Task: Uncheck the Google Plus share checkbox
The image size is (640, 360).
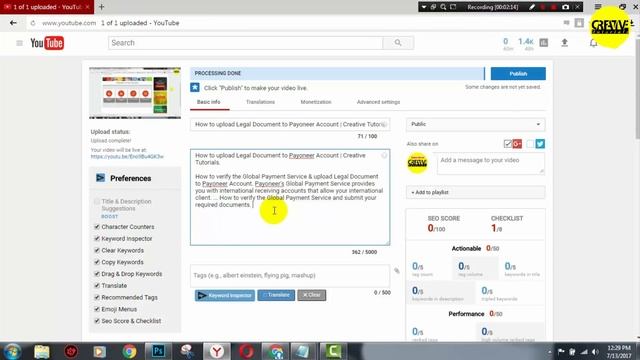Action: pyautogui.click(x=507, y=144)
